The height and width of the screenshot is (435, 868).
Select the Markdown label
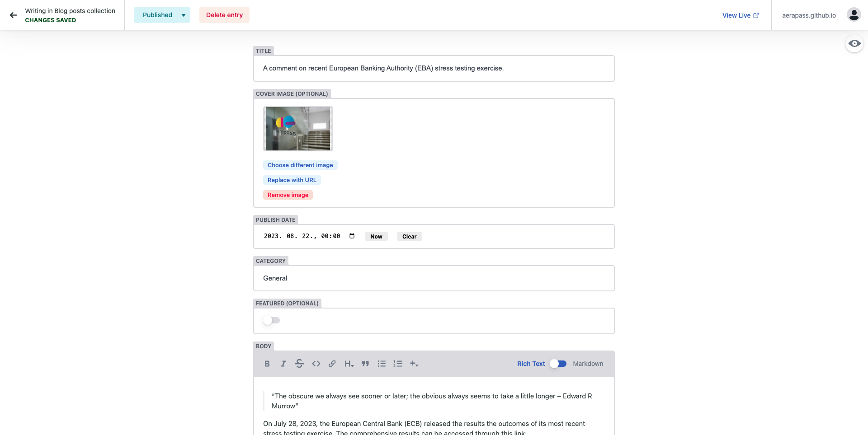click(588, 364)
